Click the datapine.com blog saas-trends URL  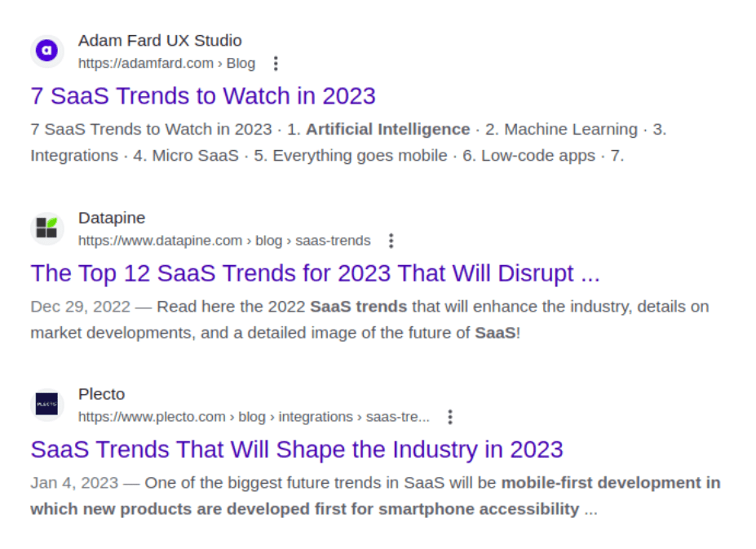(224, 241)
